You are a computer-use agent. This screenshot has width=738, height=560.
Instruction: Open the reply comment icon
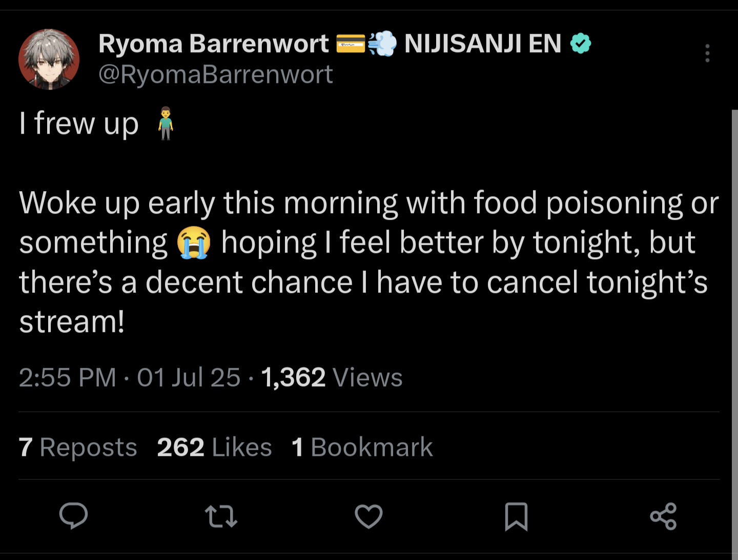coord(74,515)
